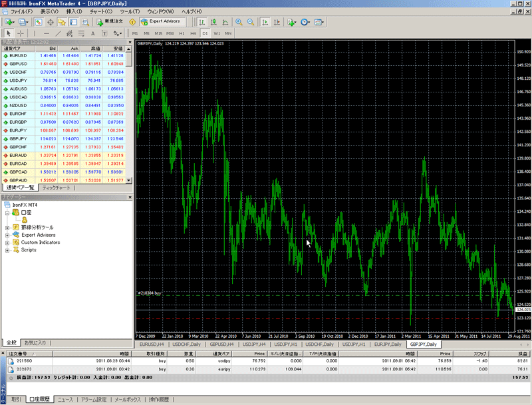Toggle the Expert Advisors toolbar button
The image size is (532, 405).
pyautogui.click(x=162, y=22)
